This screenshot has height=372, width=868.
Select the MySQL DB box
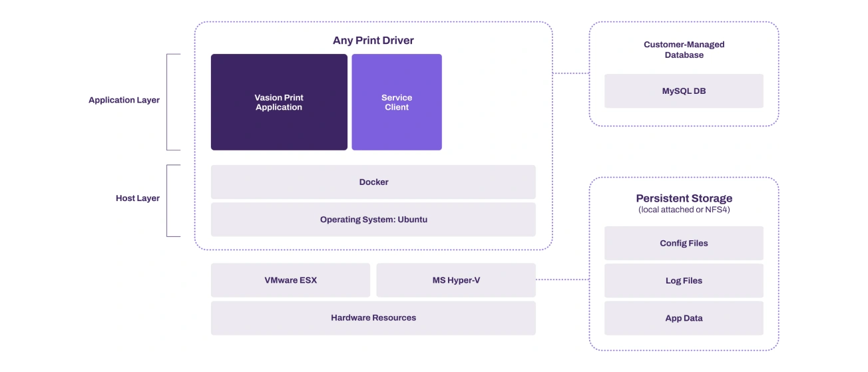[x=684, y=91]
